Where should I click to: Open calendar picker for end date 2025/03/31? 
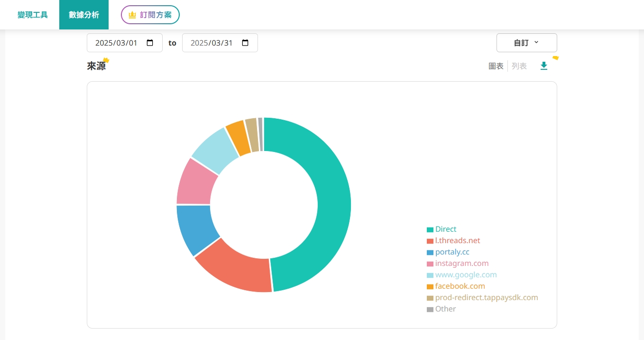point(245,43)
